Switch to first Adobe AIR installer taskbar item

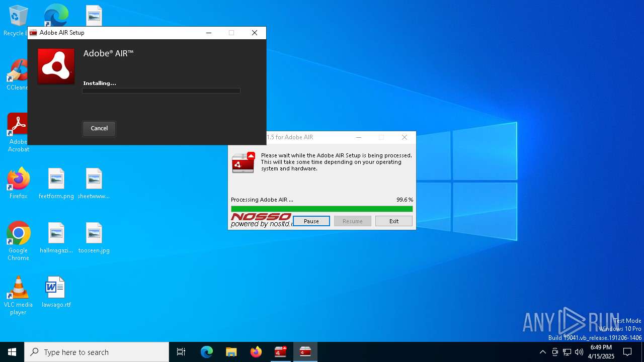280,352
